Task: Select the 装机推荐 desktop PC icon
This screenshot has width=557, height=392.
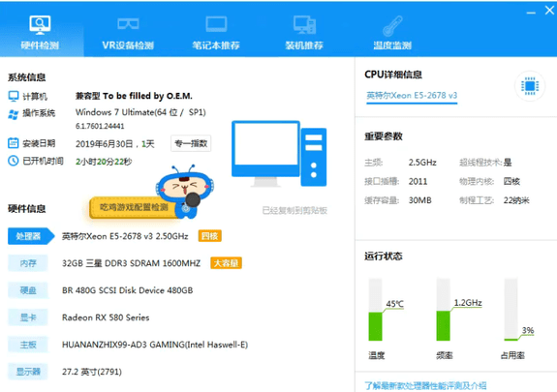Action: 304,24
